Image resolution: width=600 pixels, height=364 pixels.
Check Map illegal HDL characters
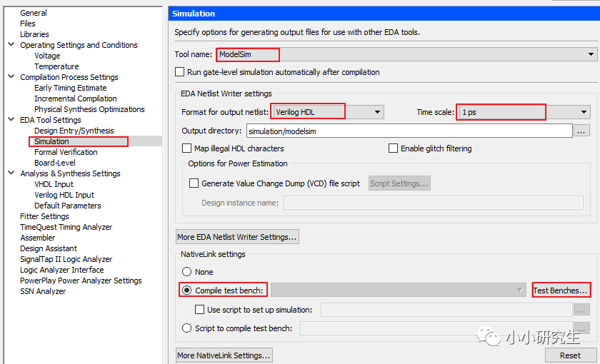pos(187,148)
